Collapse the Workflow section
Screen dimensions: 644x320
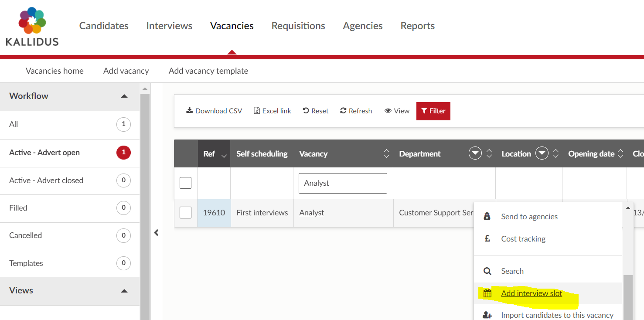tap(124, 96)
